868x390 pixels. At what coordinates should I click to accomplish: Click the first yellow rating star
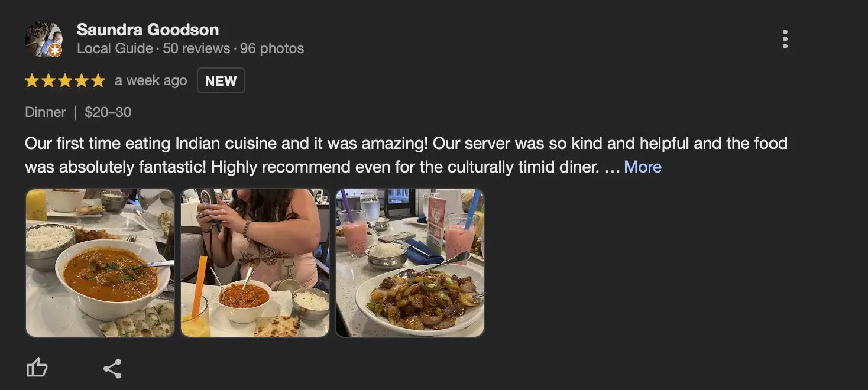point(31,81)
